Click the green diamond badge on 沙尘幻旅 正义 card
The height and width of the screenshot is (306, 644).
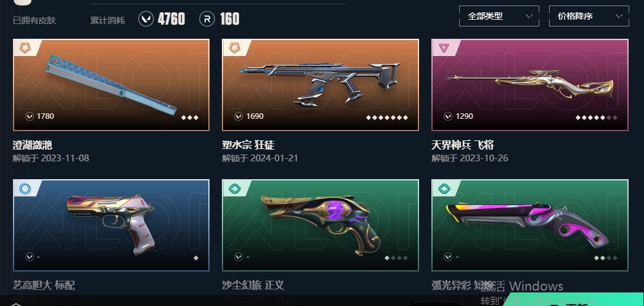pos(234,188)
